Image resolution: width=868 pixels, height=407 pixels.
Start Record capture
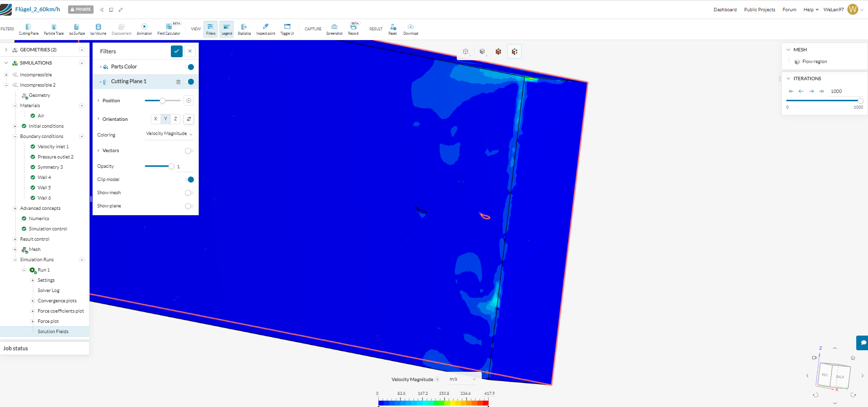coord(353,29)
